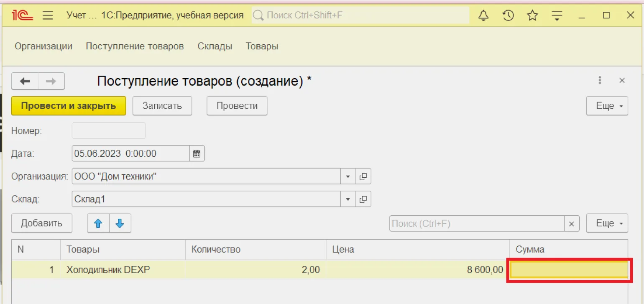Open the notifications bell
644x304 pixels.
[x=483, y=16]
